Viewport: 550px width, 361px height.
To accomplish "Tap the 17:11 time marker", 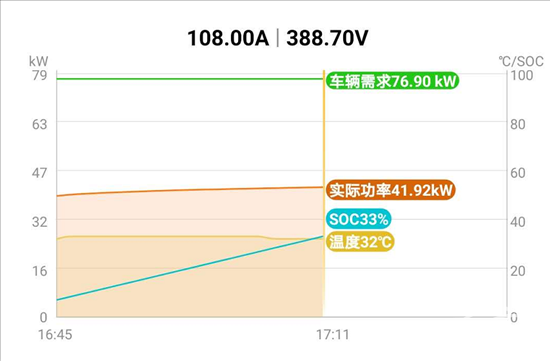I will [333, 334].
